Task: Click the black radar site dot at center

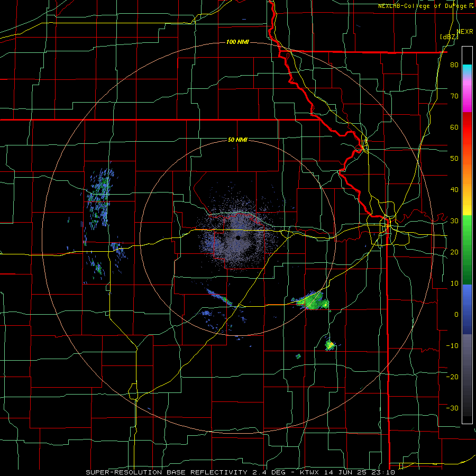Action: tap(239, 238)
